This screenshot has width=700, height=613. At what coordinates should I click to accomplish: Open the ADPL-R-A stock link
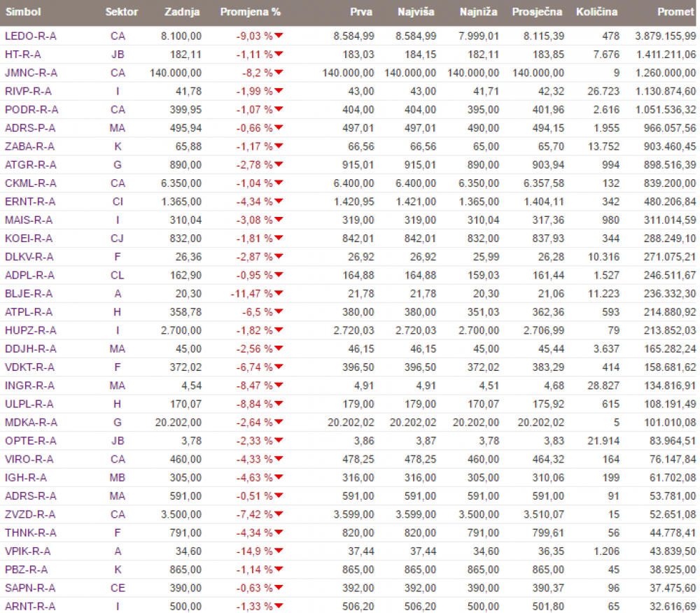[29, 275]
